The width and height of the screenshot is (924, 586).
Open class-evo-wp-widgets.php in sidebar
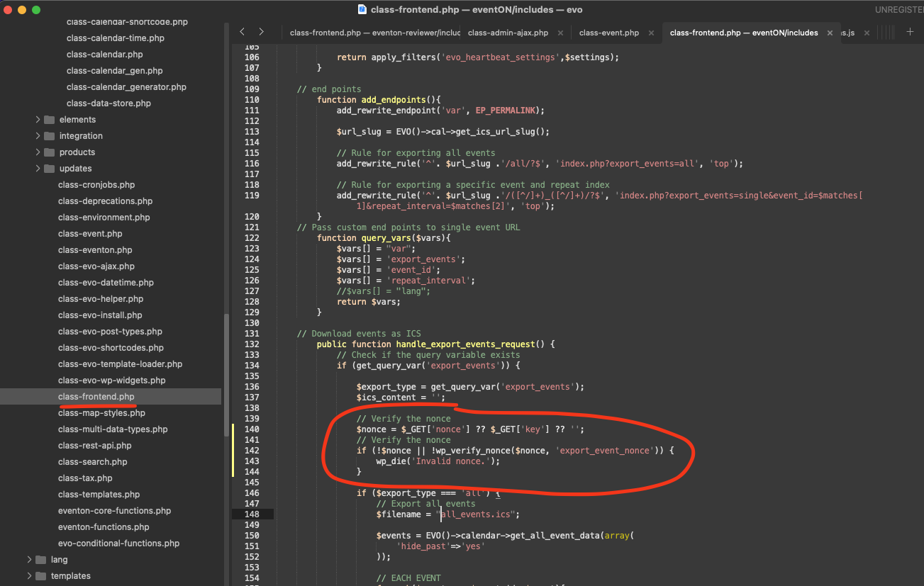112,381
